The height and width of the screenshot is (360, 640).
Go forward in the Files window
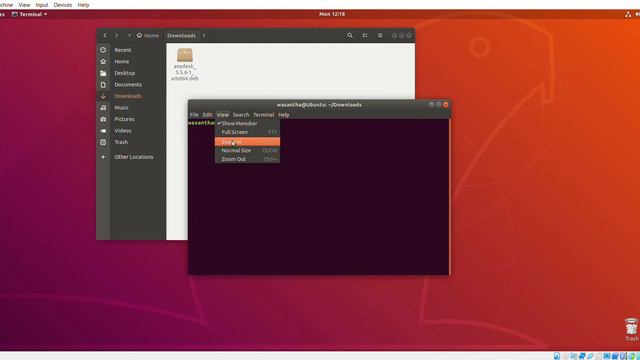pyautogui.click(x=116, y=36)
